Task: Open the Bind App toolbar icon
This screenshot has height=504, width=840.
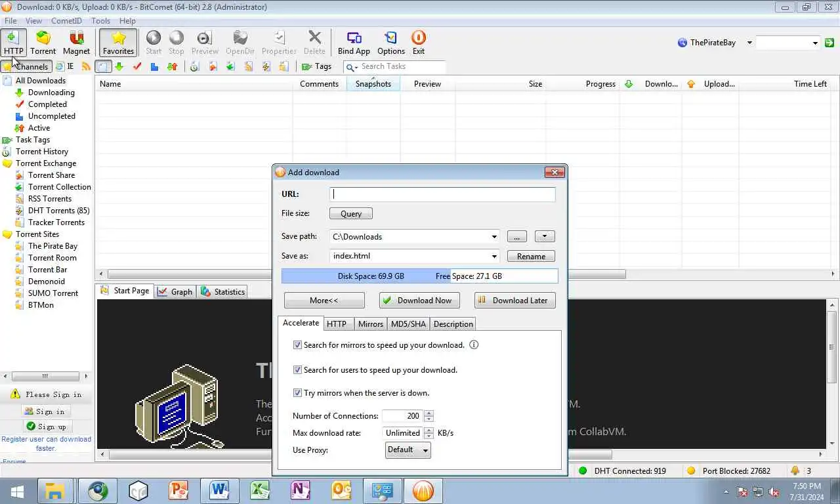Action: (x=354, y=43)
